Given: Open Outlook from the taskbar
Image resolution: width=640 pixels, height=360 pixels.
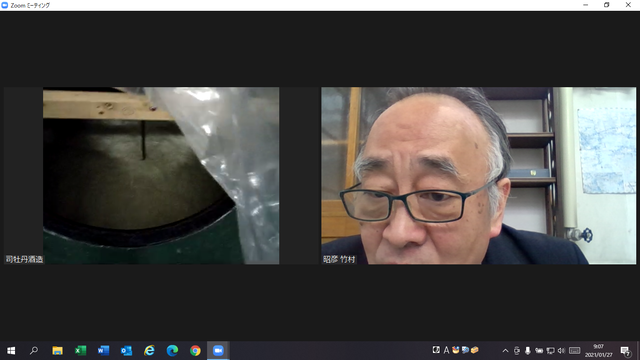Looking at the screenshot, I should (126, 351).
